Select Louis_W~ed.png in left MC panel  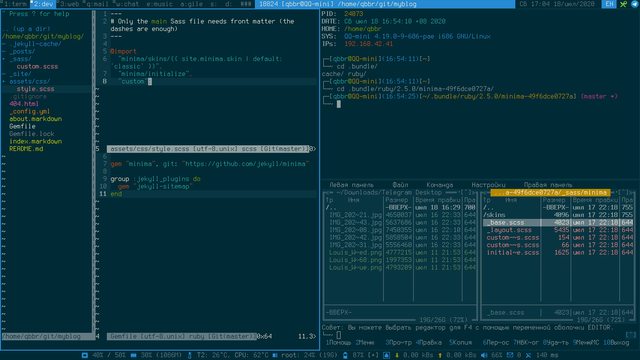tap(355, 252)
